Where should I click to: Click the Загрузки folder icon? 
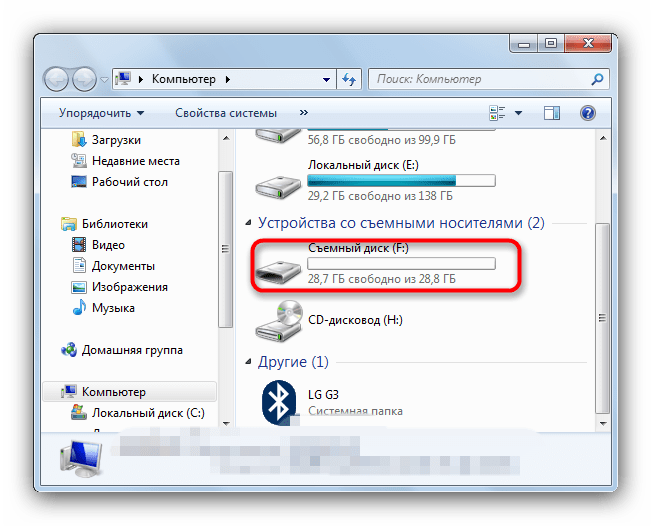click(79, 140)
